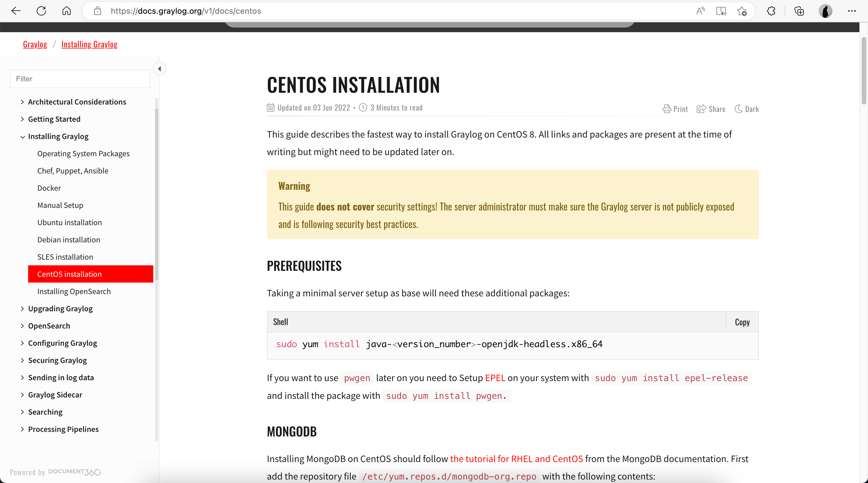This screenshot has height=483, width=868.
Task: Collapse the Installing Graylog section
Action: pos(22,136)
